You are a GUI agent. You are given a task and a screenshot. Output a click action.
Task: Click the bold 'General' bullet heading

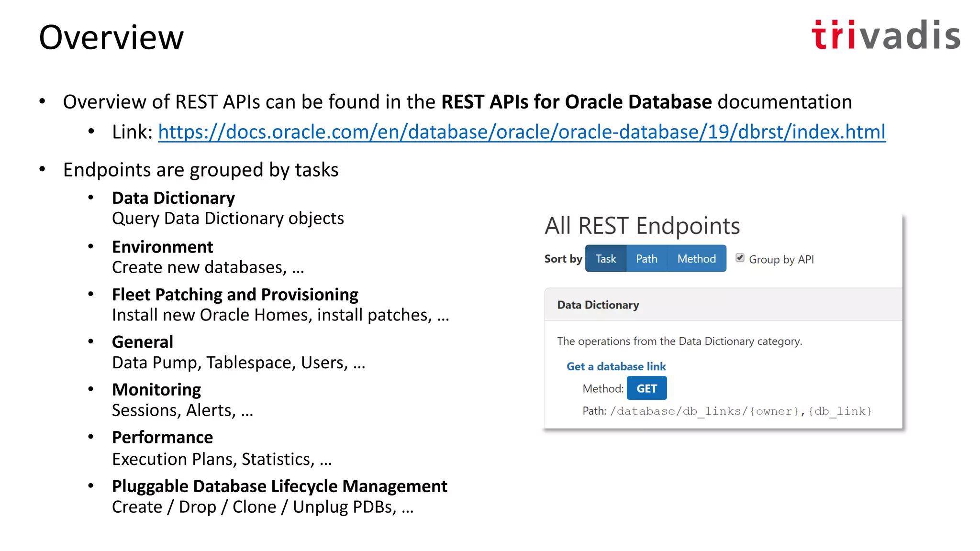(143, 342)
